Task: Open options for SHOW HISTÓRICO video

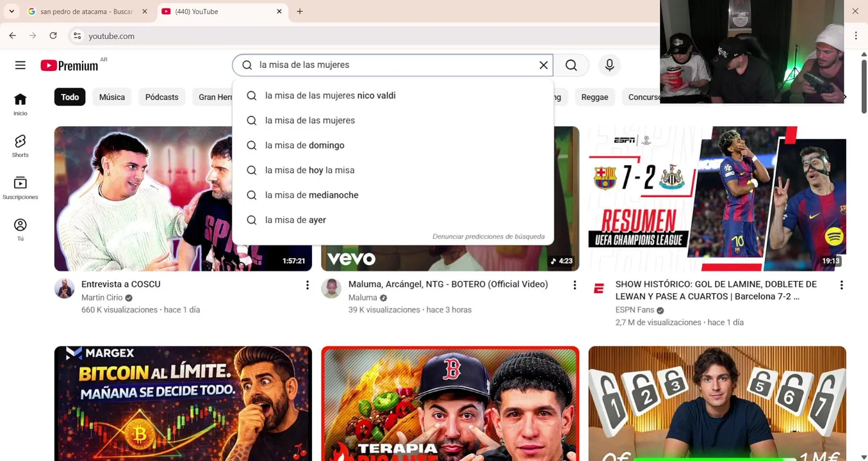Action: 842,285
